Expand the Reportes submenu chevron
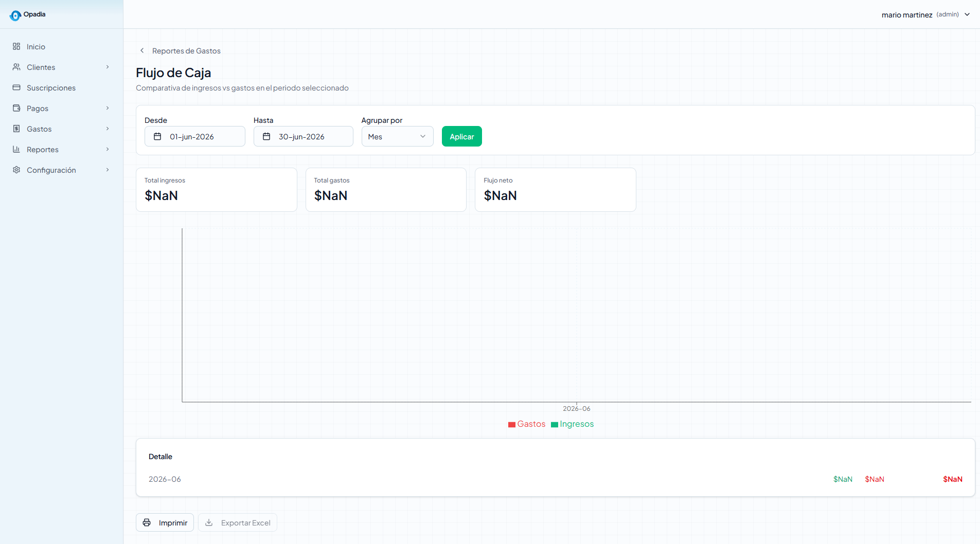The height and width of the screenshot is (544, 980). coord(108,149)
